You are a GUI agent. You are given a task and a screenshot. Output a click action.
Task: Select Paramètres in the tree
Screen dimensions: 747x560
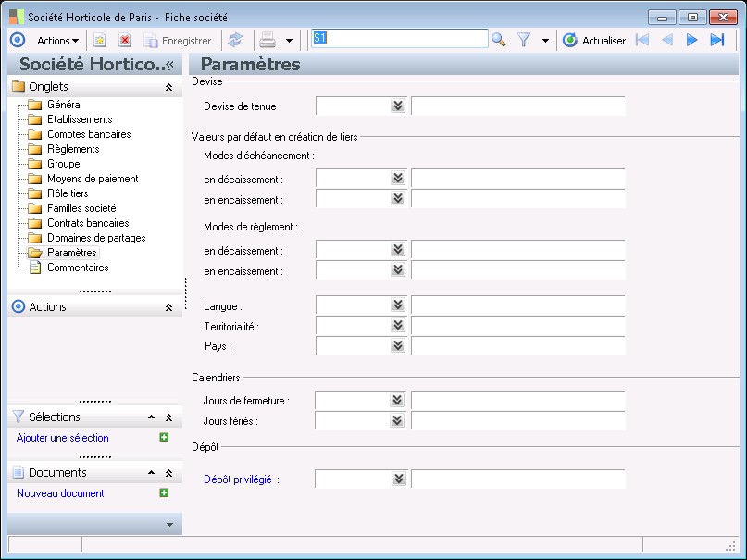[x=72, y=252]
